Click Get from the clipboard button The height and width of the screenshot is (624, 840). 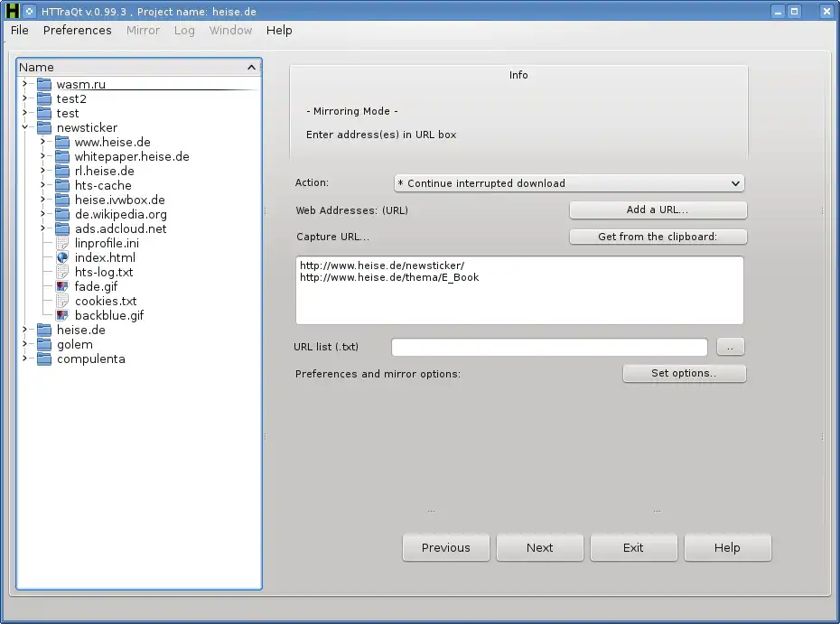(658, 237)
